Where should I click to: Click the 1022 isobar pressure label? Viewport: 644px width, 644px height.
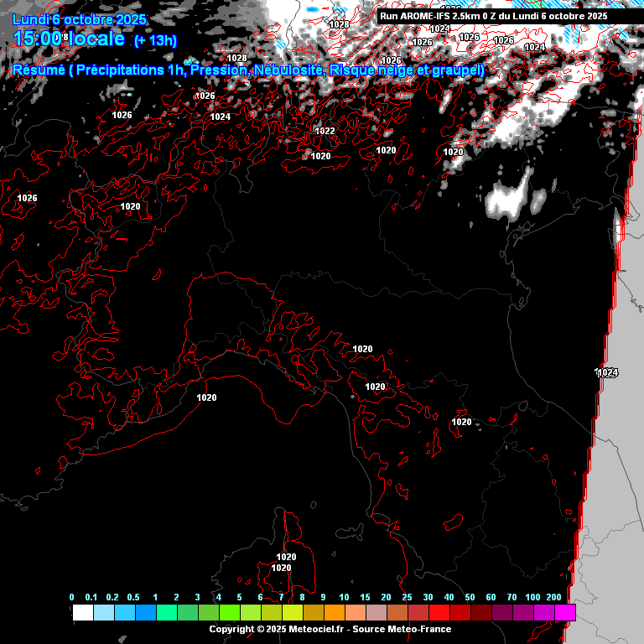point(325,131)
